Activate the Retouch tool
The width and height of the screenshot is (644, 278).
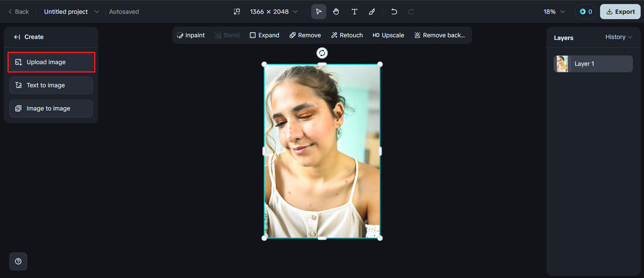pyautogui.click(x=347, y=35)
